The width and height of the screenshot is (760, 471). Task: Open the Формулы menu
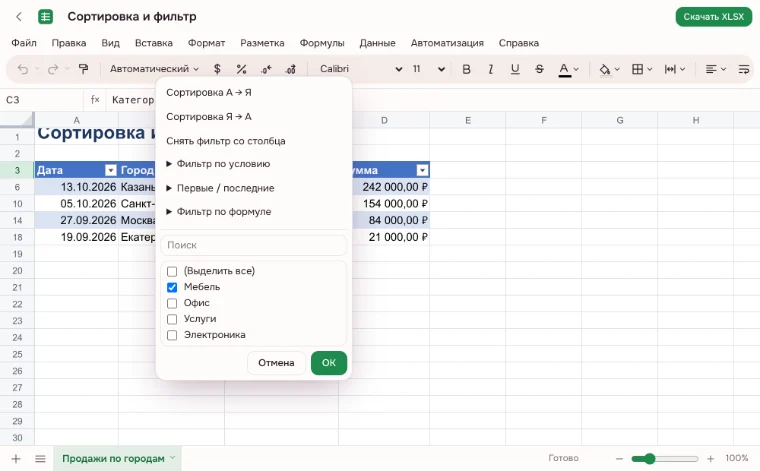pyautogui.click(x=322, y=43)
